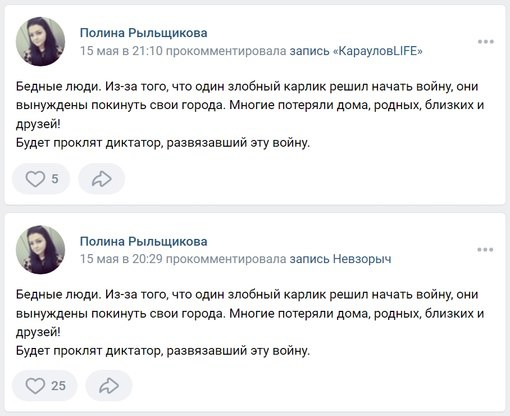Open three-dot menu on first post
This screenshot has height=416, width=510.
click(485, 42)
